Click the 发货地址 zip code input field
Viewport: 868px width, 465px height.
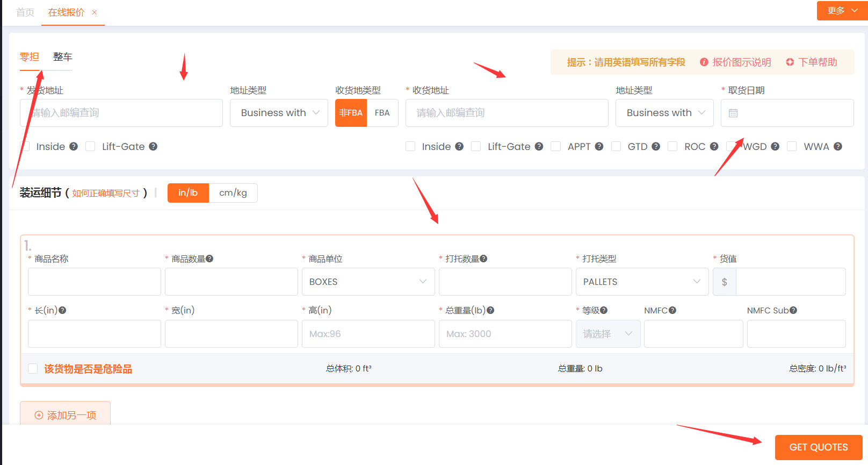point(121,113)
